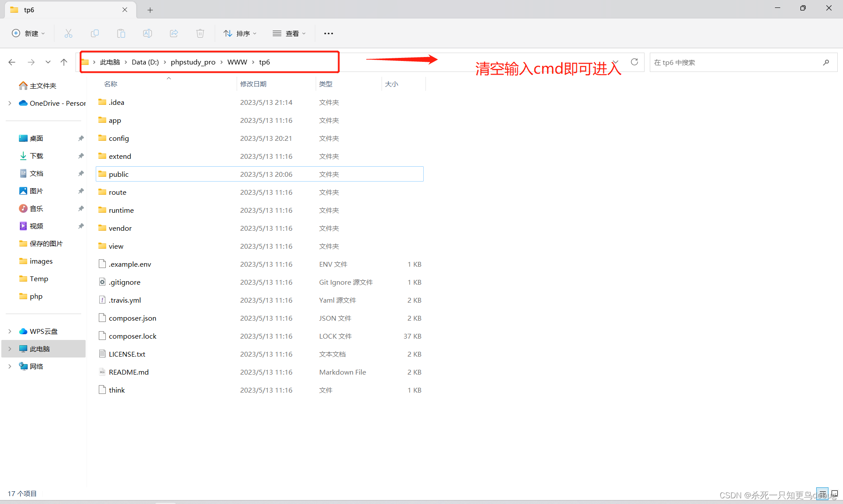Select the .travis.yml file
Screen dimensions: 843x504
pos(259,300)
